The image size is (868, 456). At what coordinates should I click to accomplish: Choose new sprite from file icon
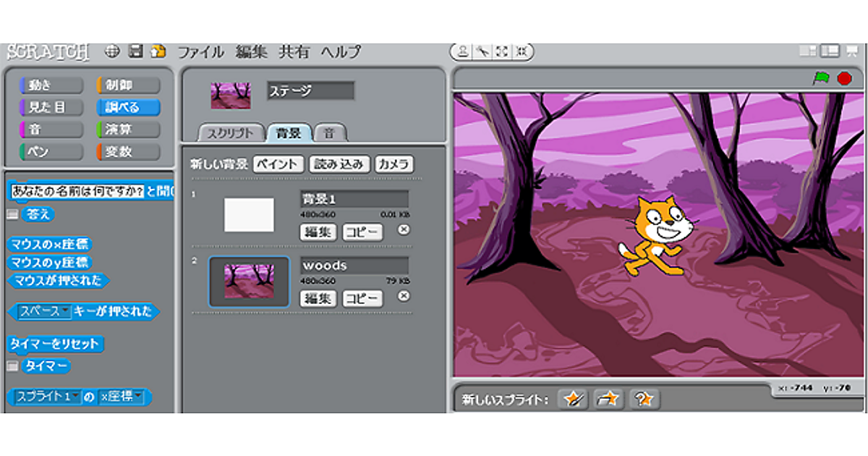(x=608, y=398)
